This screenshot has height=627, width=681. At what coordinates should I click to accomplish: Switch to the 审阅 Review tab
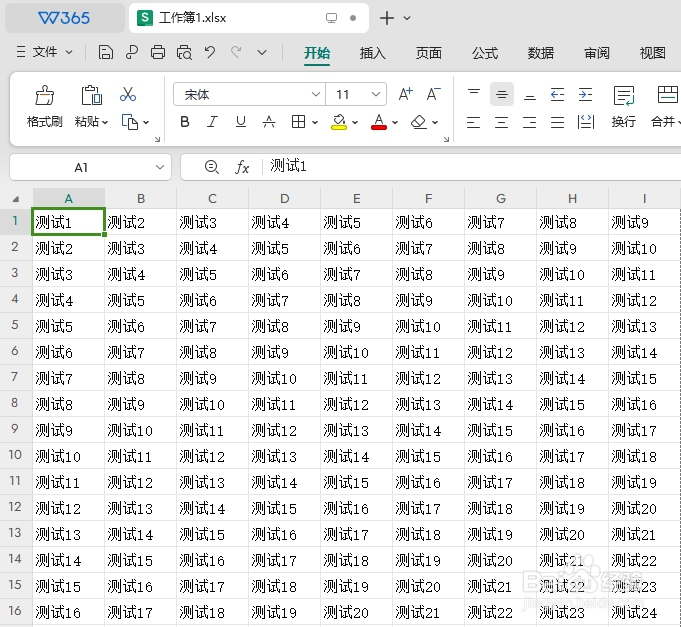tap(597, 53)
